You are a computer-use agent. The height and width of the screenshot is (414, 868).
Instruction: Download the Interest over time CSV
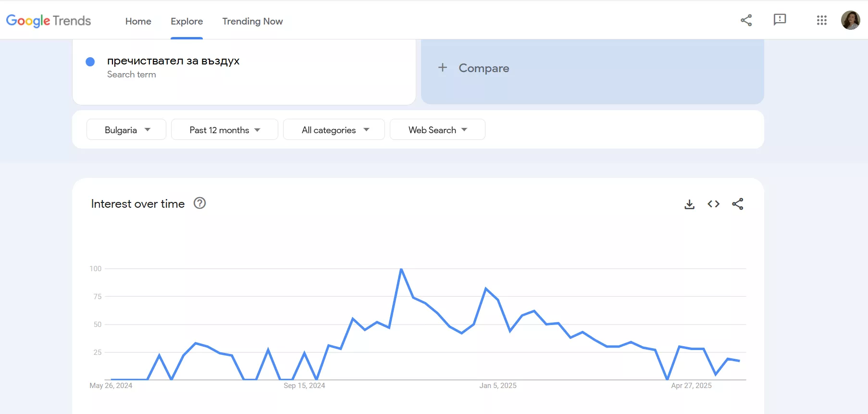(689, 204)
